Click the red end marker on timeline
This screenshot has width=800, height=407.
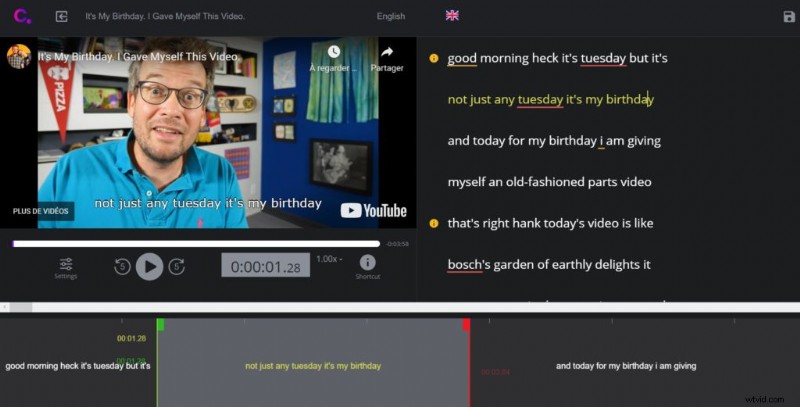pos(466,324)
